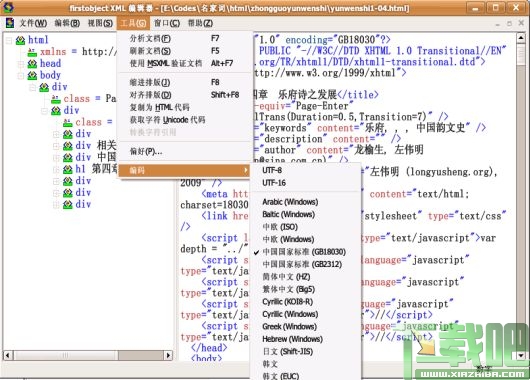Select 中欧 (ISO) encoding
Image resolution: width=530 pixels, height=380 pixels.
(306, 227)
